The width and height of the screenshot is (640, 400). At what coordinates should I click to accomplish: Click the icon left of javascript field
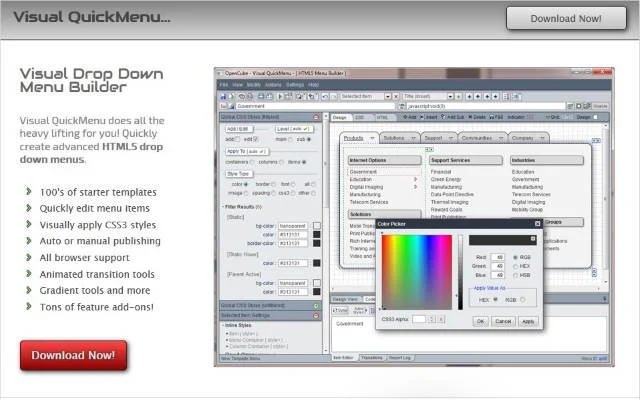point(402,106)
